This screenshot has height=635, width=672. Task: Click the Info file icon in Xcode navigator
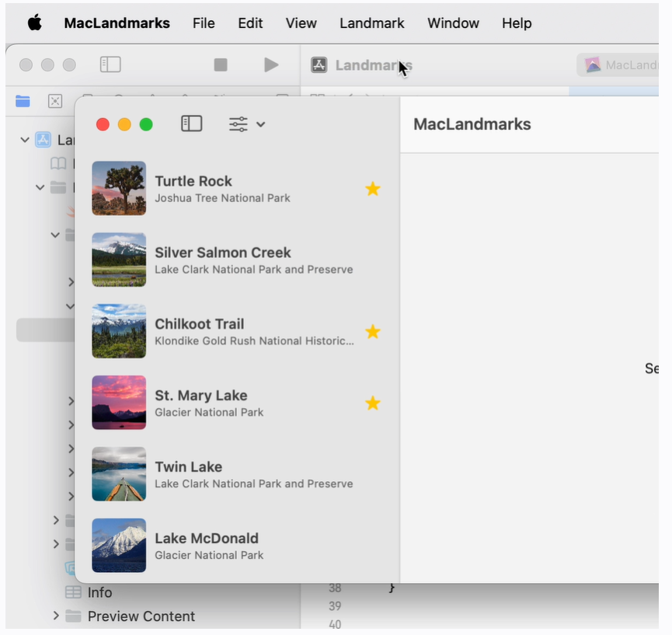coord(73,592)
